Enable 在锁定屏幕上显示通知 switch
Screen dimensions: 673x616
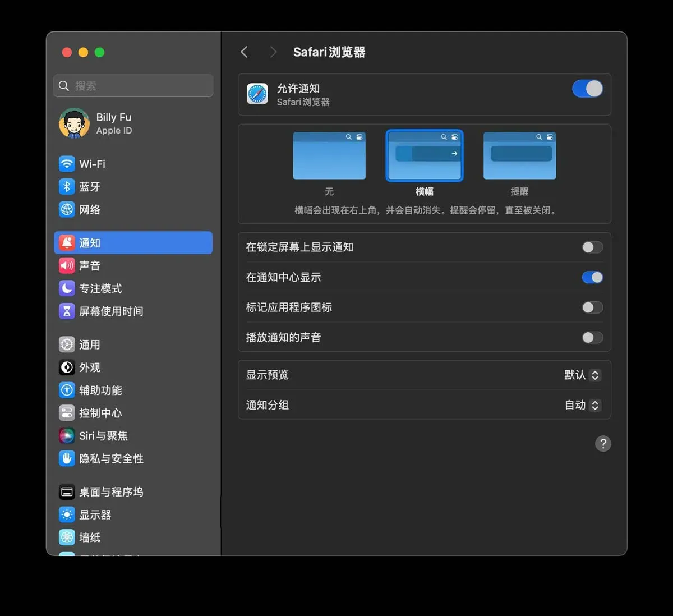(592, 247)
